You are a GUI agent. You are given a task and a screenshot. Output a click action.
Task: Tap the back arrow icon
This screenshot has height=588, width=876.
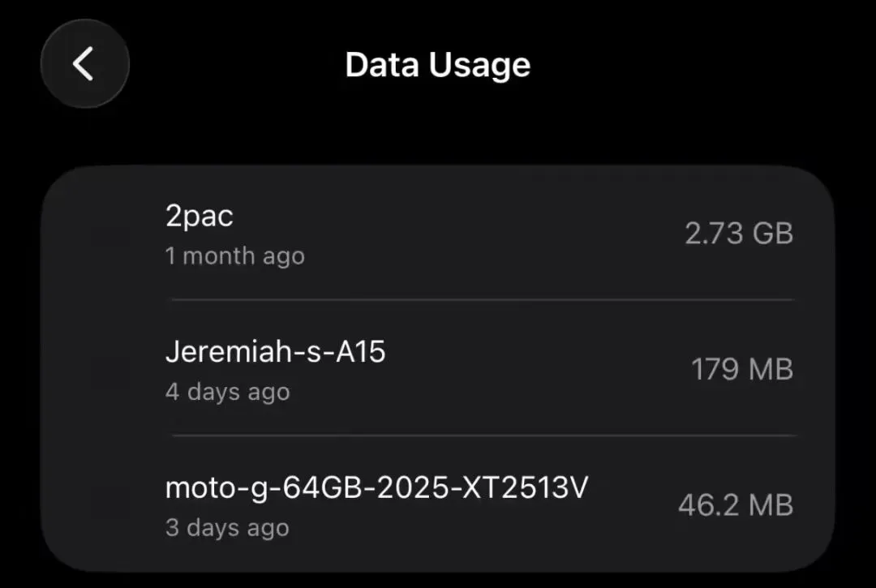pyautogui.click(x=84, y=64)
